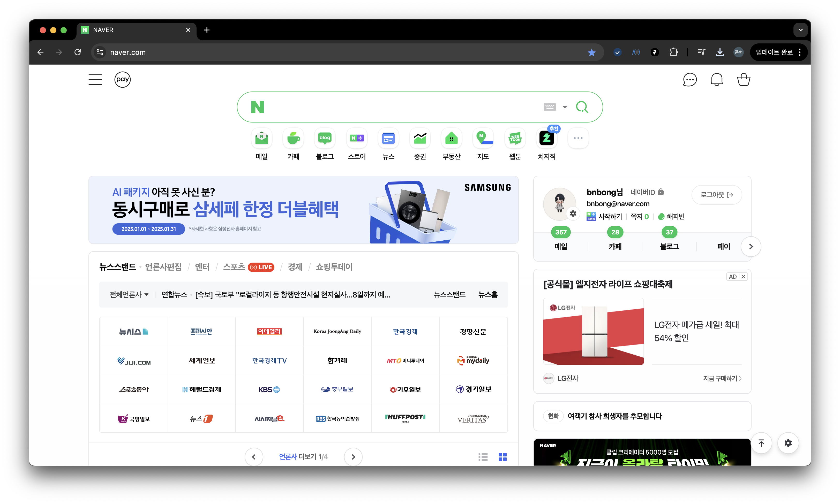
Task: Select the 쇼핑투데이 tab
Action: tap(334, 267)
